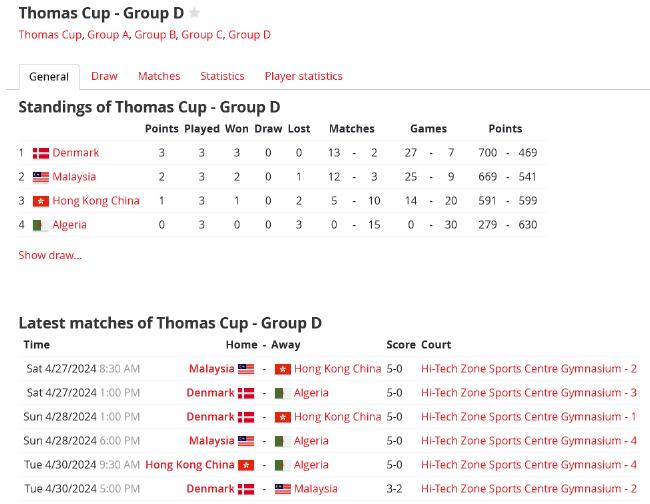Click Algeria flag icon in standings table
650x504 pixels.
41,225
